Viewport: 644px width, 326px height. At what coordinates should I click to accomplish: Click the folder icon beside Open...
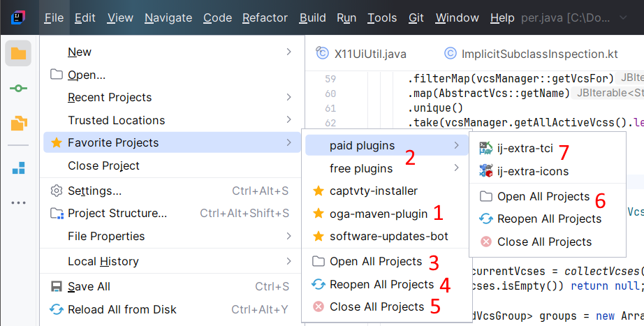(57, 74)
